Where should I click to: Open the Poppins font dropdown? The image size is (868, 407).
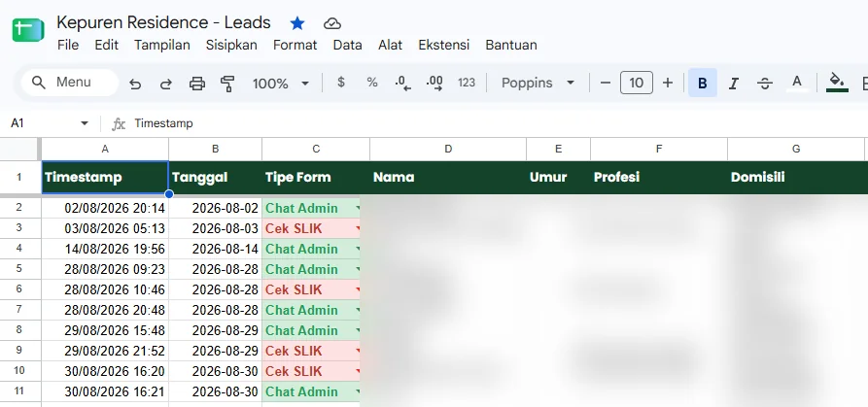[538, 83]
